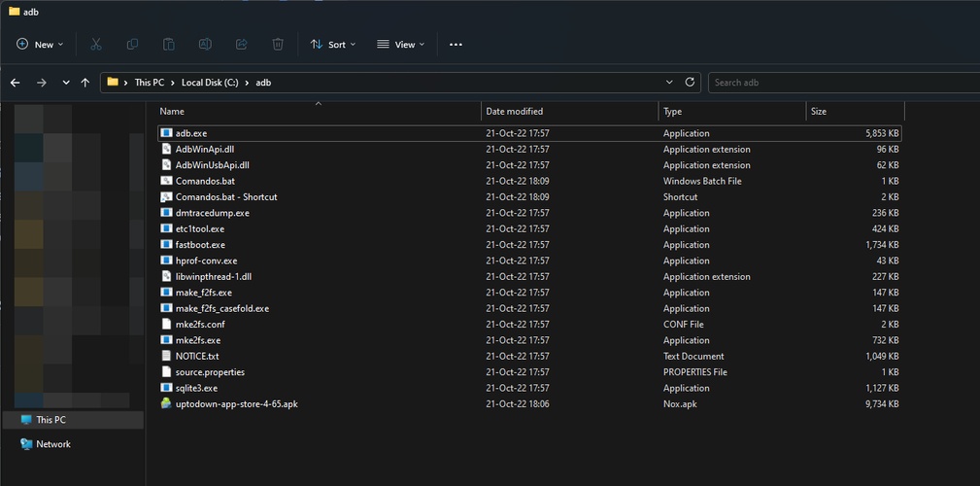Open the See more ellipsis menu

(x=456, y=45)
